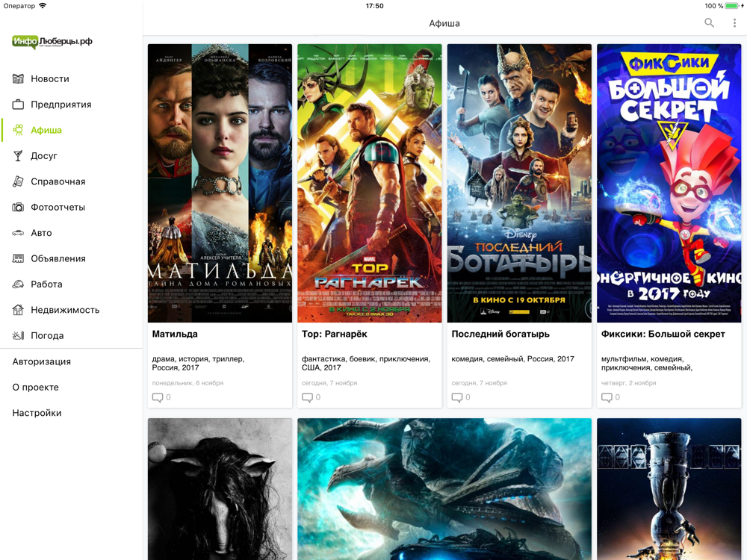Open comments icon under Матильда
Viewport: 747px width, 560px height.
pos(157,397)
